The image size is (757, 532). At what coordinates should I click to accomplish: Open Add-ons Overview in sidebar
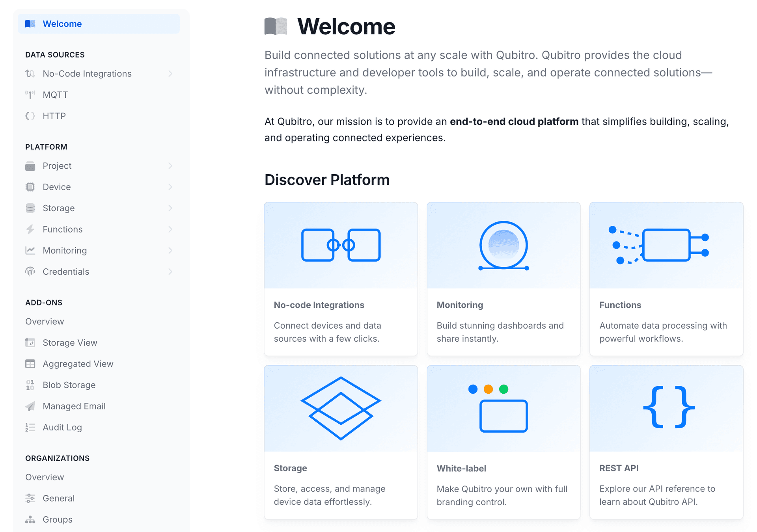45,322
